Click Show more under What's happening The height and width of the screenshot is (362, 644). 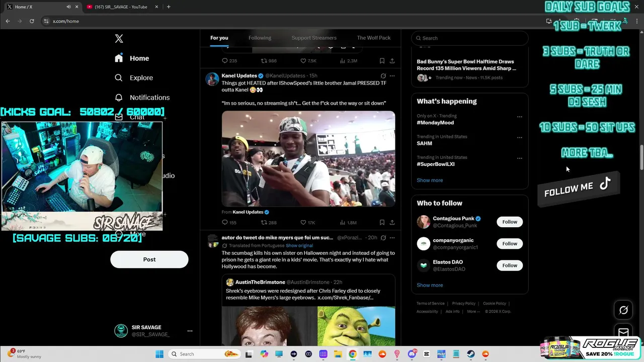point(430,180)
